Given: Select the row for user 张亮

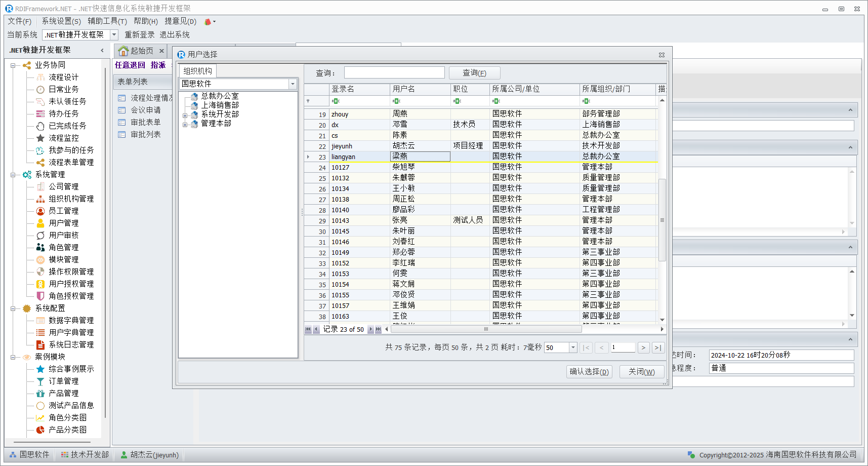Looking at the screenshot, I should (x=400, y=220).
